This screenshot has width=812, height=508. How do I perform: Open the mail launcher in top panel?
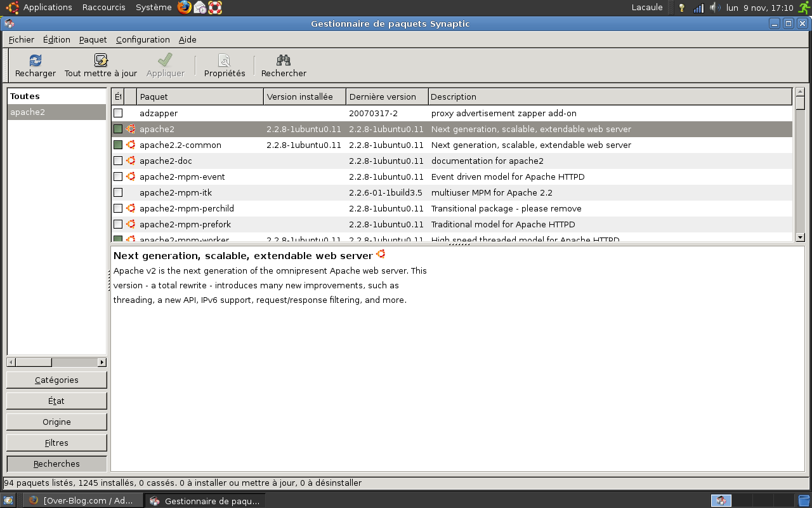coord(200,8)
